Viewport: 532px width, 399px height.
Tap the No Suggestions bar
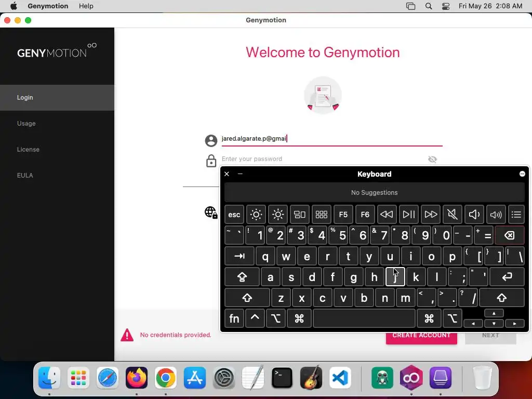[374, 192]
